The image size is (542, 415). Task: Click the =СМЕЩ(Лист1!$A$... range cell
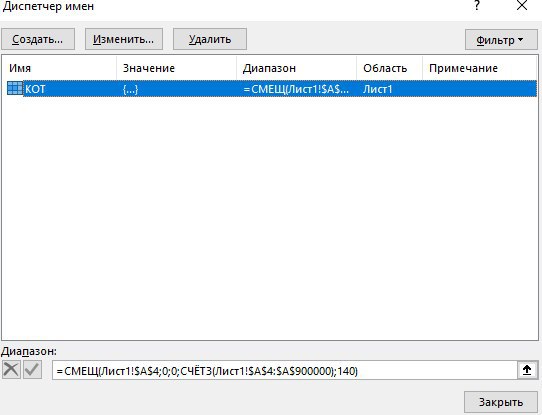point(296,89)
